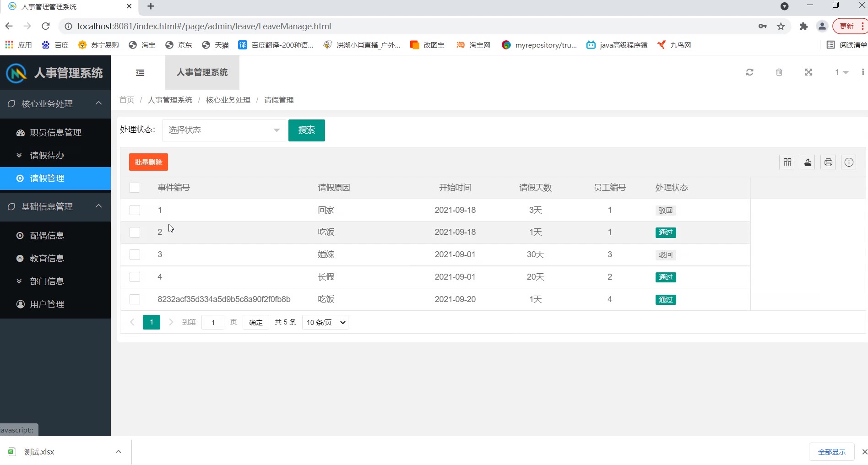Open options for 测试.xlsx download

118,452
